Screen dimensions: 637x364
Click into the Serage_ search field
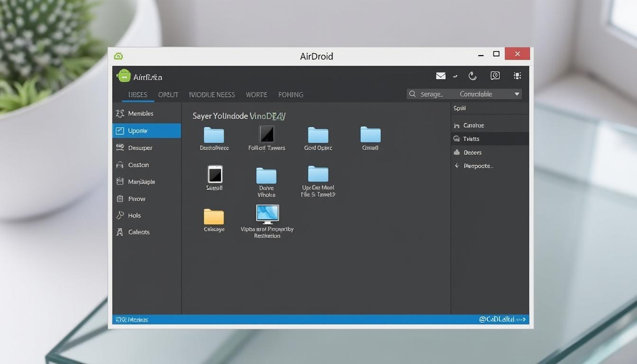pos(431,94)
